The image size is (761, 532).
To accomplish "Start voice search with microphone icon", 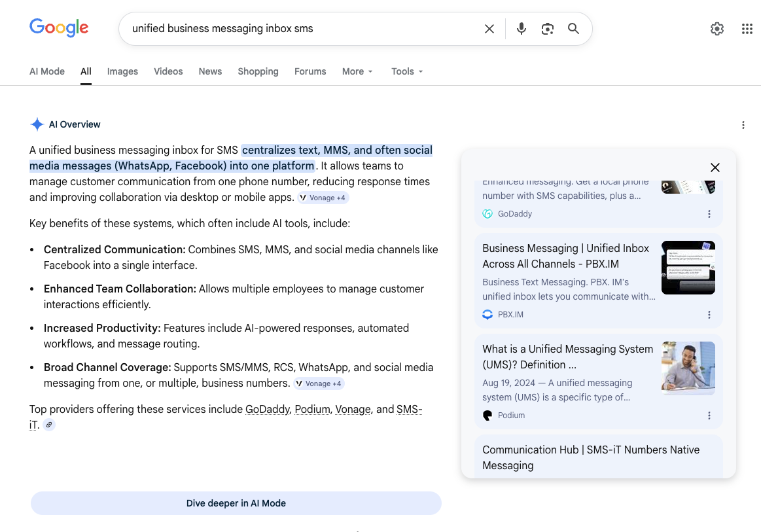I will pyautogui.click(x=522, y=29).
